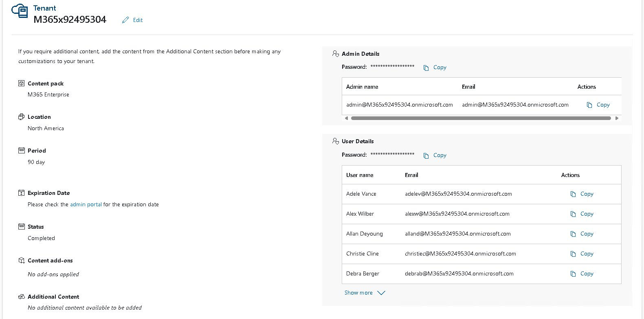
Task: Click the christiec@M365x92495304.onmicrosoft.com email
Action: [460, 253]
